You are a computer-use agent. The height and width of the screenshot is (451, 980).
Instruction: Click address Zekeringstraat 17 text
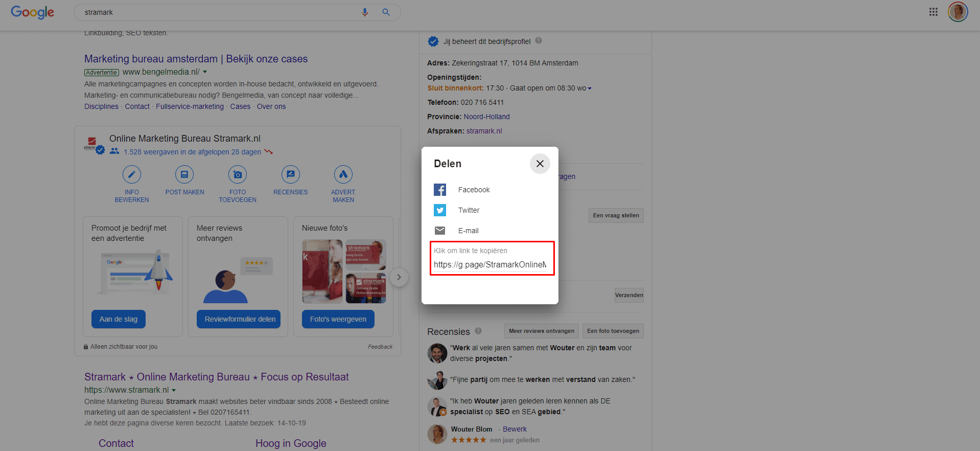515,63
